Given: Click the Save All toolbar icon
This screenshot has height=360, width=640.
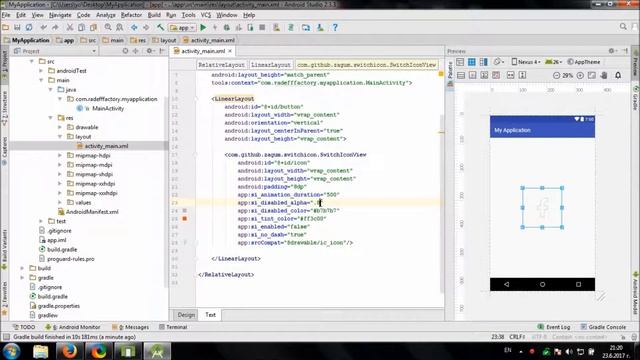Looking at the screenshot, I should pyautogui.click(x=17, y=28).
